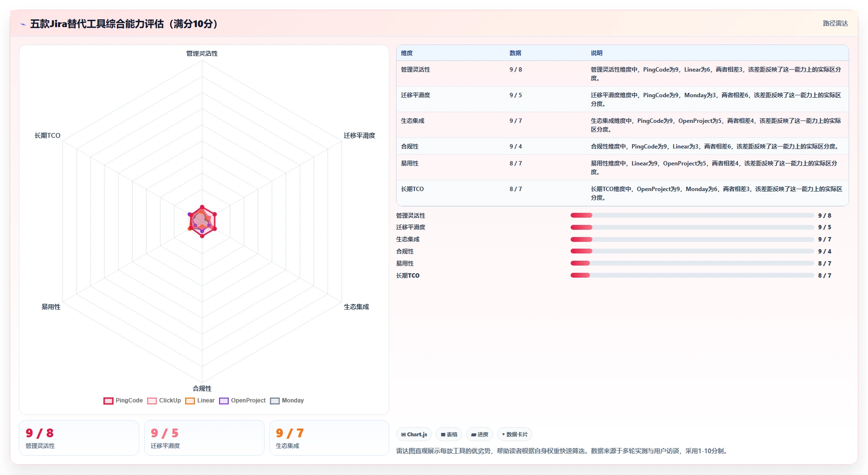Click the PingCode red legend swatch
The image size is (868, 475).
(x=108, y=401)
